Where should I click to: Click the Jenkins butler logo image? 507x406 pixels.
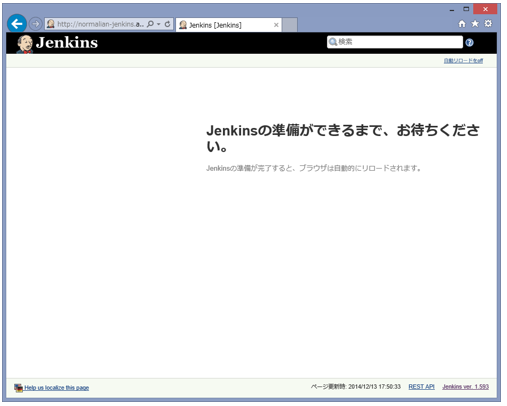pyautogui.click(x=25, y=44)
